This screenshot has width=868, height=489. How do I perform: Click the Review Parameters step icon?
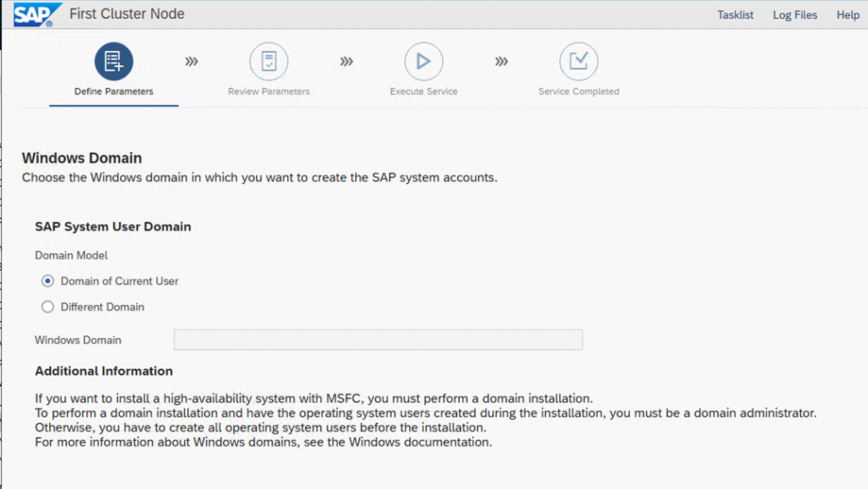tap(269, 61)
